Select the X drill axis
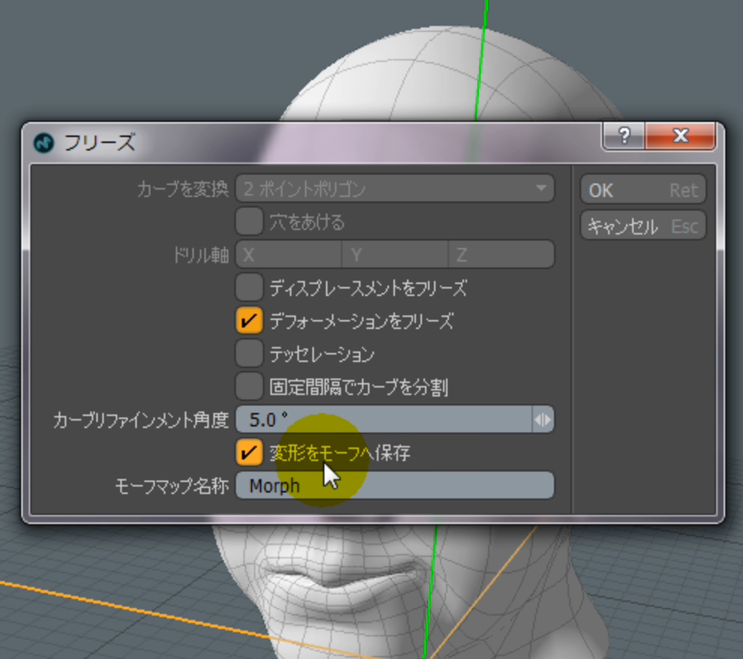 289,254
